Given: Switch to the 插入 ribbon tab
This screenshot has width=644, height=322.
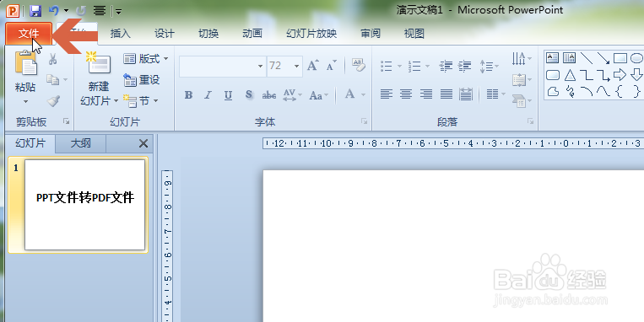Looking at the screenshot, I should tap(121, 34).
